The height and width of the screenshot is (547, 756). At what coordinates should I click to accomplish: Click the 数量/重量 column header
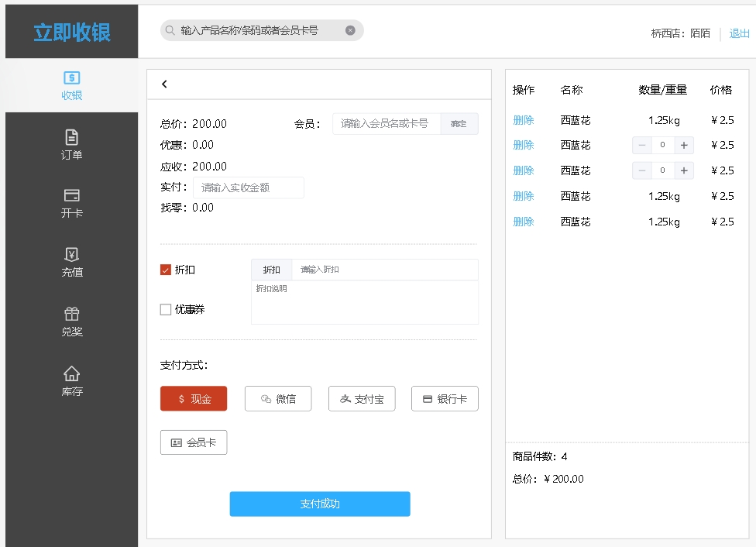coord(662,90)
